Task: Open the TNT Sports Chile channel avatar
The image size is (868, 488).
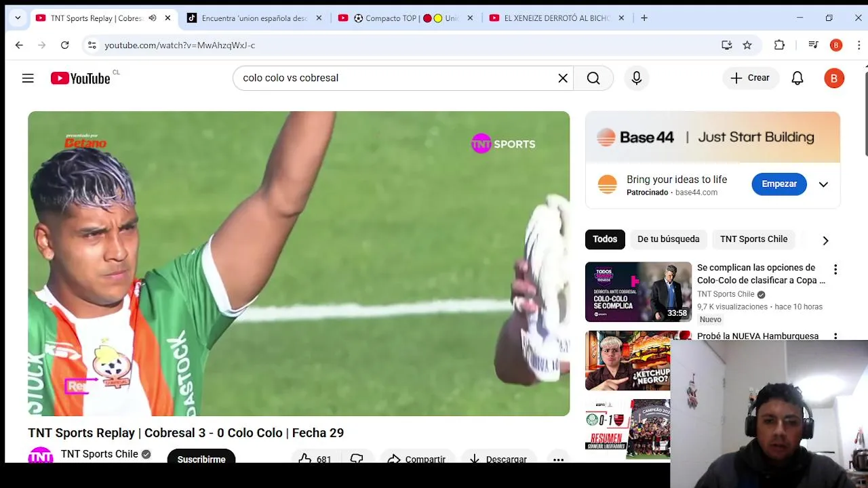Action: click(x=41, y=455)
